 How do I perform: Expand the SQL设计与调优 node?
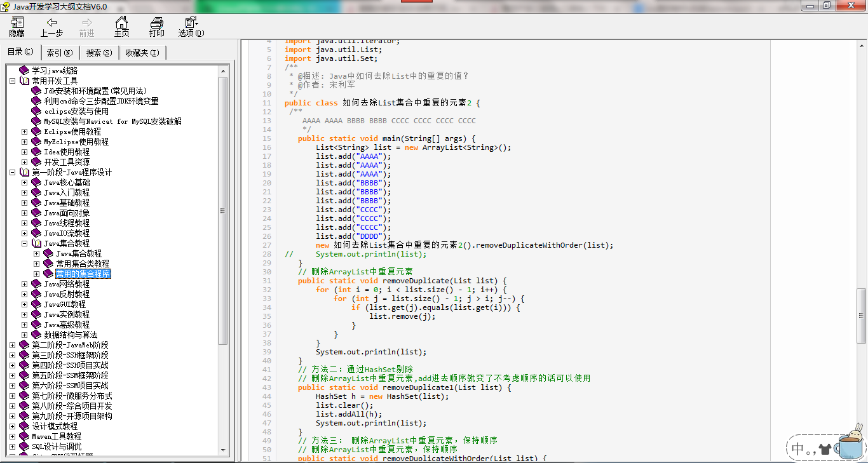click(12, 446)
